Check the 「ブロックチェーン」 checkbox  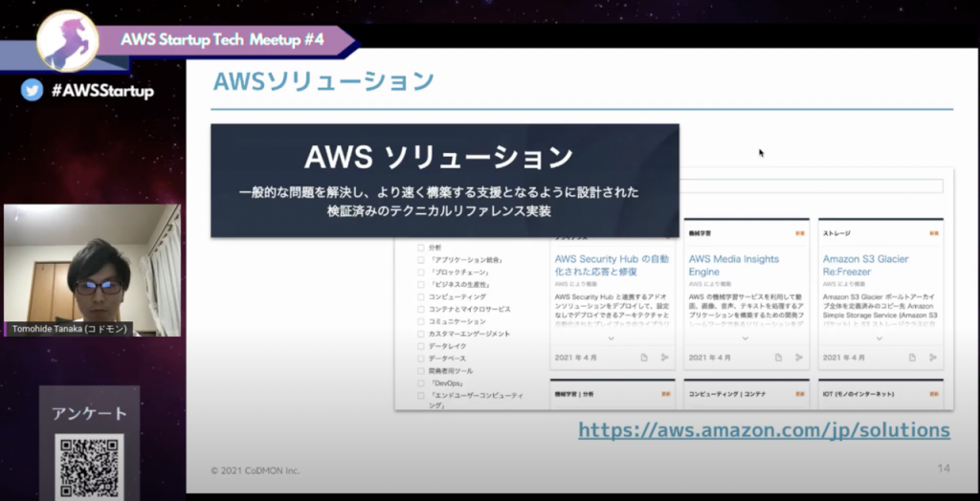point(421,272)
